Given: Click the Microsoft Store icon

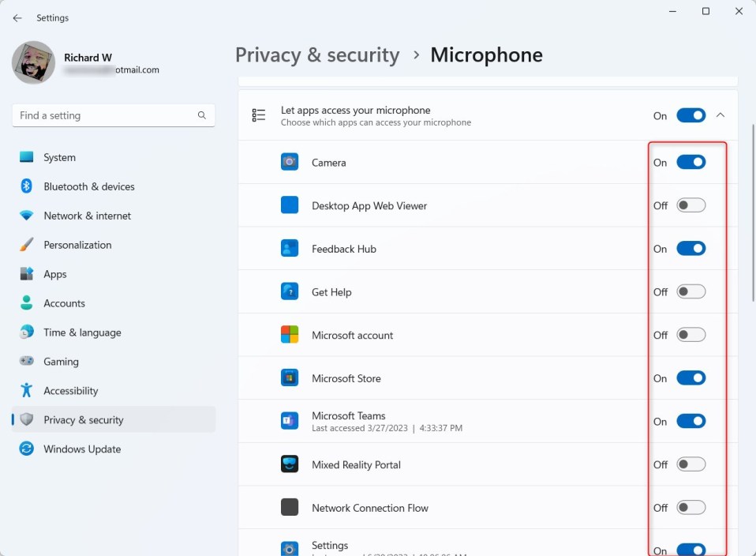Looking at the screenshot, I should 290,378.
